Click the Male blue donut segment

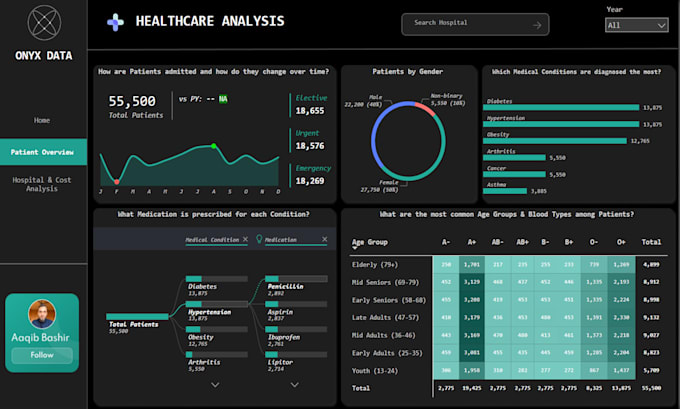374,131
